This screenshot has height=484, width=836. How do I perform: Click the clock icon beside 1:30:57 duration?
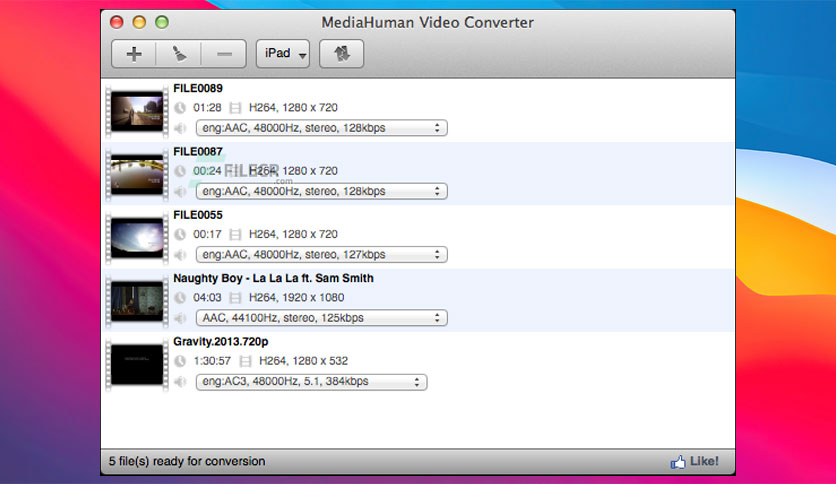click(x=180, y=361)
